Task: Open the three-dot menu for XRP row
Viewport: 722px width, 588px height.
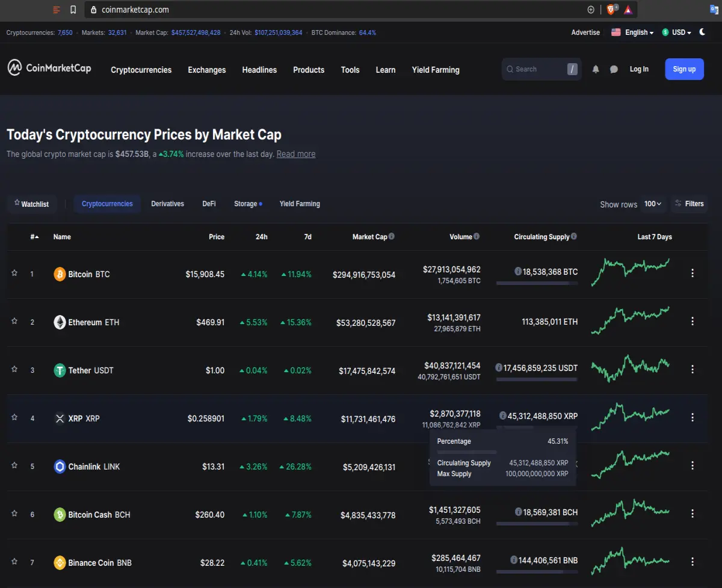Action: (692, 417)
